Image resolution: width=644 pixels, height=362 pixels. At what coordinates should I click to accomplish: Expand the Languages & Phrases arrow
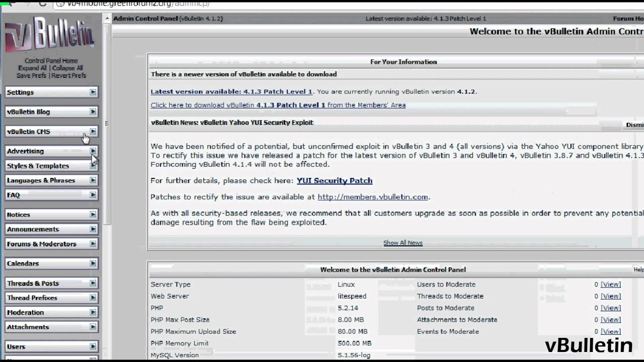tap(93, 180)
